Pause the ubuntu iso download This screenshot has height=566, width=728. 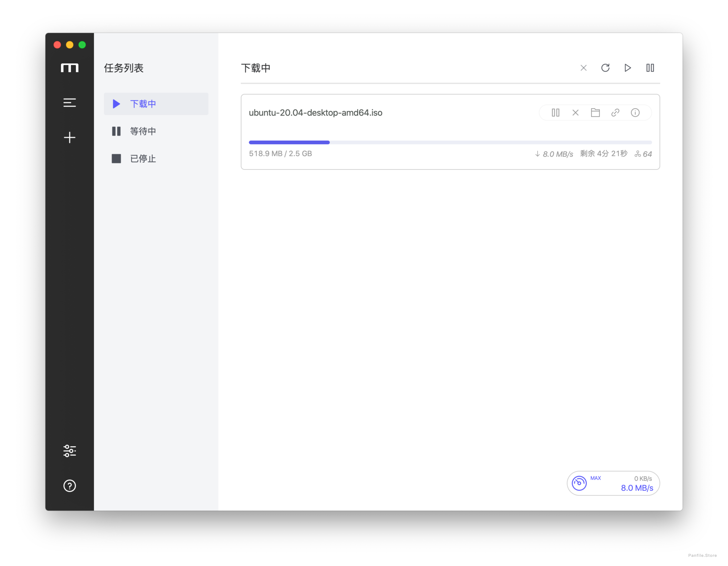click(555, 113)
